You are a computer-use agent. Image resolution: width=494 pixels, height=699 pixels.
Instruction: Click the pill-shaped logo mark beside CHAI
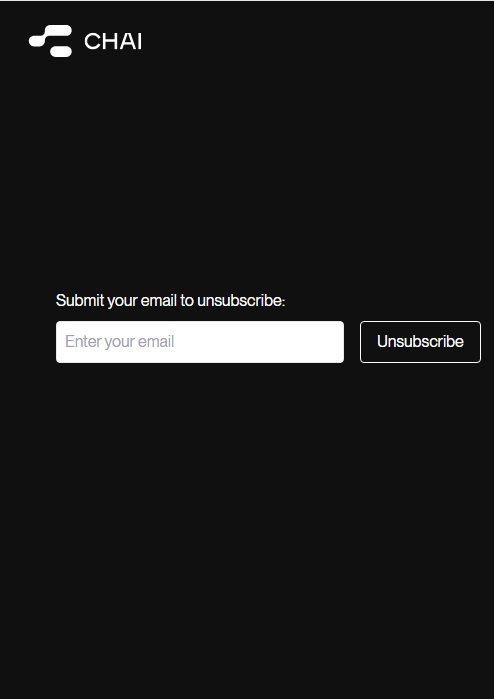(x=50, y=41)
